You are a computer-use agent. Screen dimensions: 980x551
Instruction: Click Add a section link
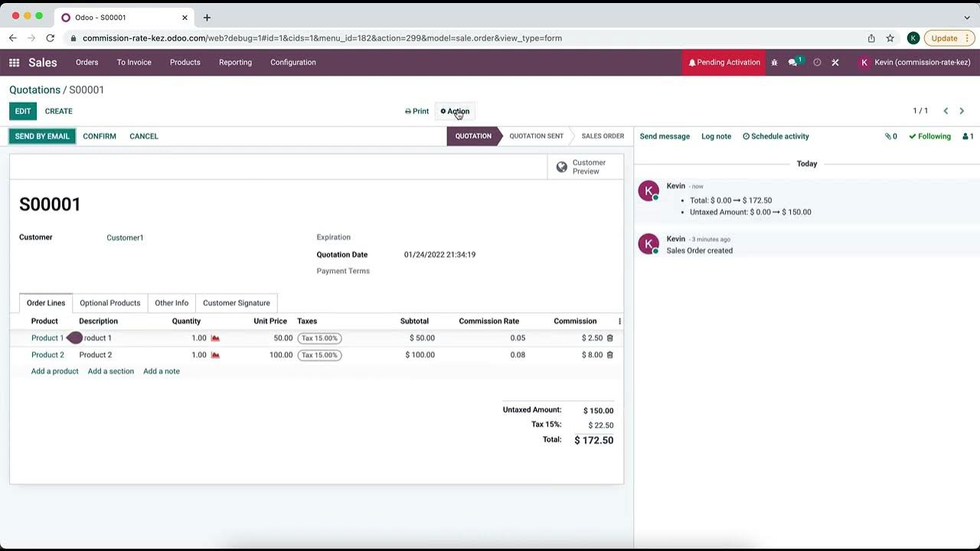(x=111, y=371)
